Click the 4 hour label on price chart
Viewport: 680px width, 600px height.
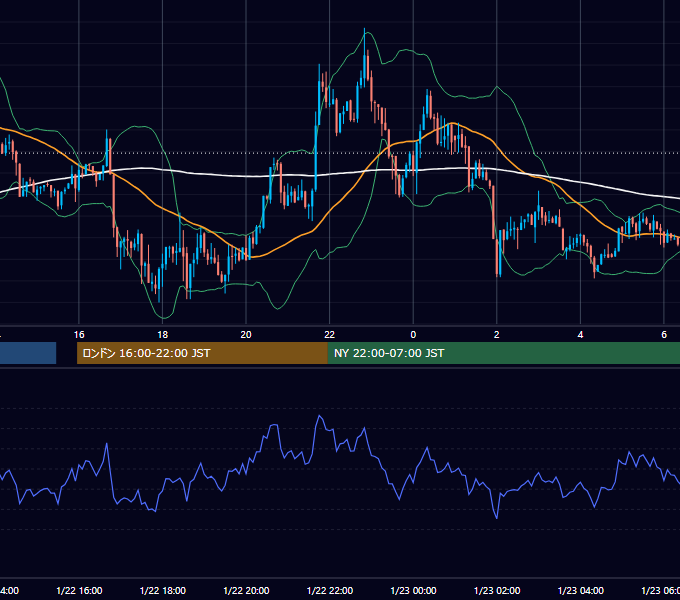pyautogui.click(x=580, y=335)
